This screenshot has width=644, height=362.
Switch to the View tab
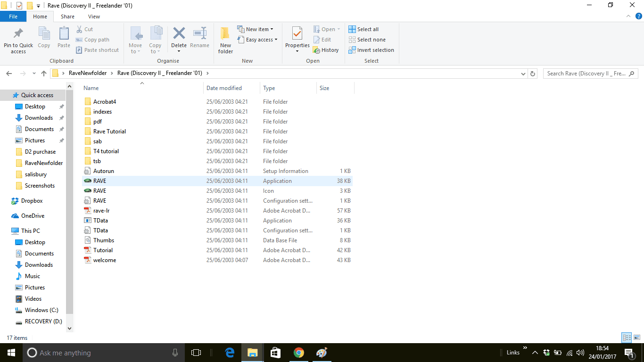(x=94, y=16)
